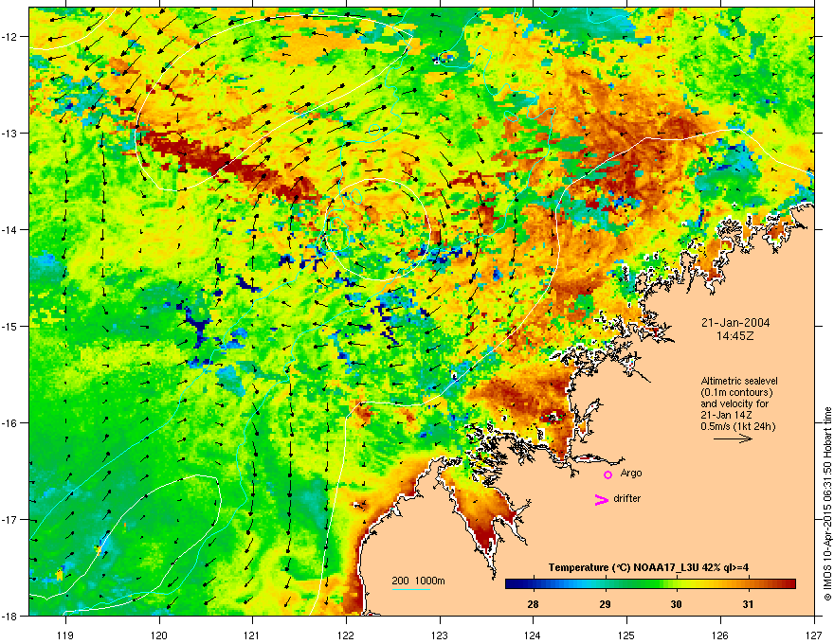
Task: Click the '200 1000m' bathymetry label
Action: [x=419, y=581]
